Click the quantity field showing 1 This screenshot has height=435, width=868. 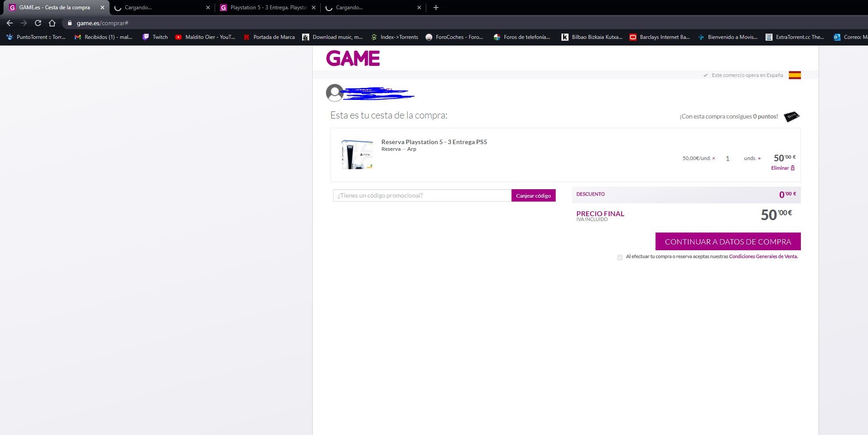pos(728,158)
